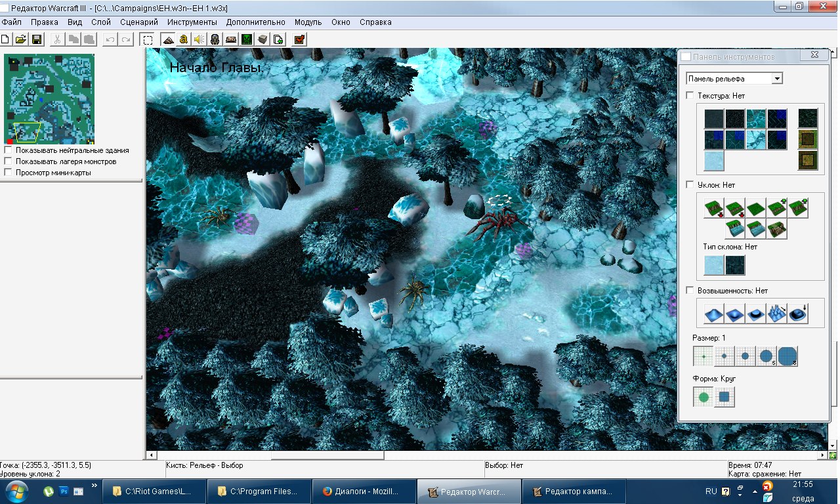
Task: Open the Terrain Editor from the toolbar
Action: pos(168,39)
